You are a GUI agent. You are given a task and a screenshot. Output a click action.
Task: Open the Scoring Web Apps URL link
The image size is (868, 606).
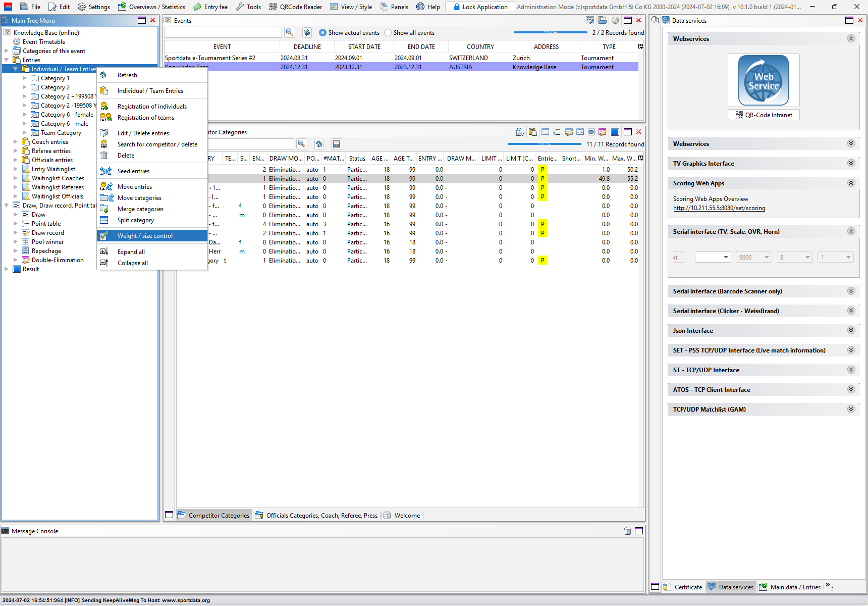719,208
